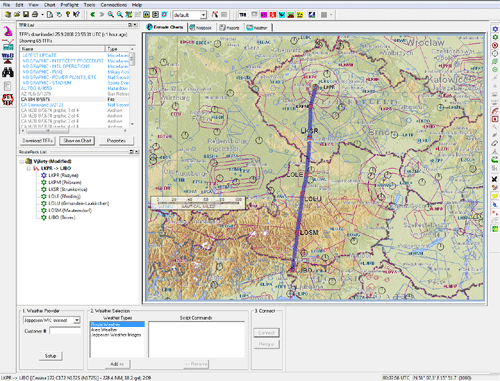Select the NO GRAPHIC - POWER PLANTS, ETC row
The image size is (500, 381).
[74, 77]
